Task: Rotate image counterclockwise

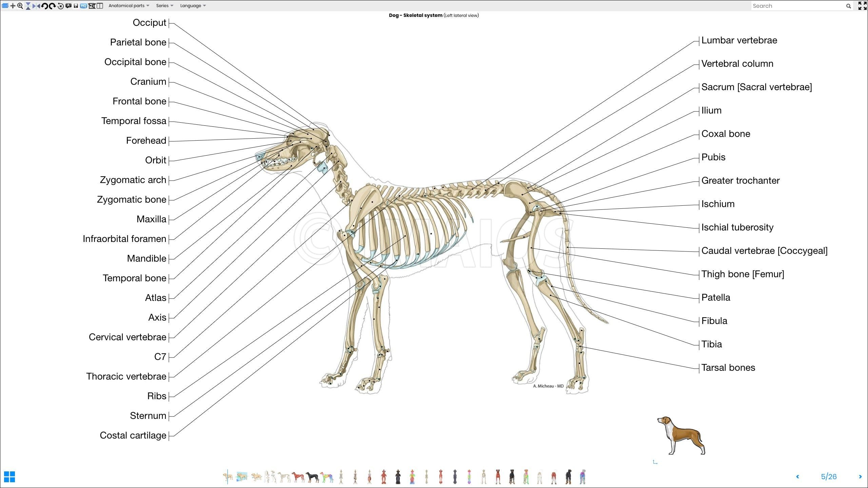Action: tap(44, 6)
